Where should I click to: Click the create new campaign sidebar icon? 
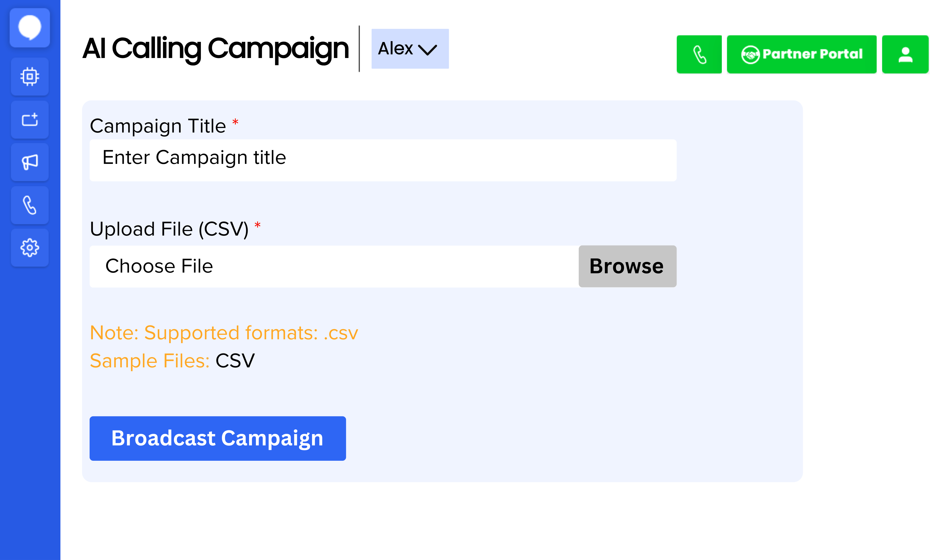(29, 120)
